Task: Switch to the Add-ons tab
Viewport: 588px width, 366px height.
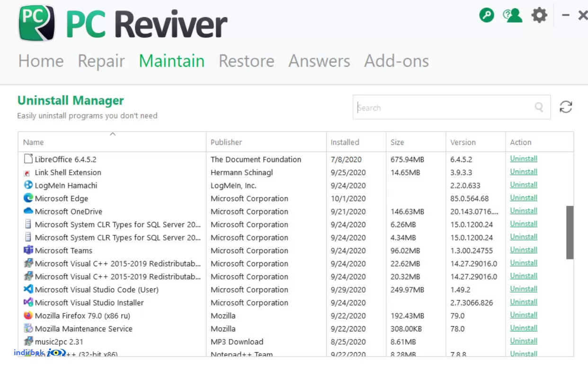Action: point(396,61)
